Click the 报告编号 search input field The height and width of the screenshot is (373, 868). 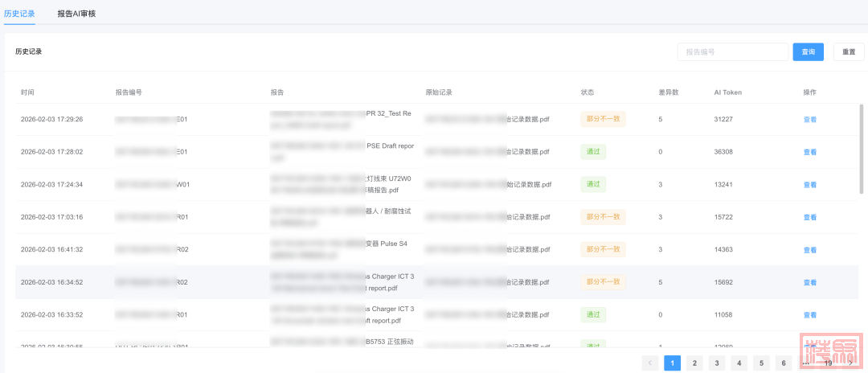[732, 52]
